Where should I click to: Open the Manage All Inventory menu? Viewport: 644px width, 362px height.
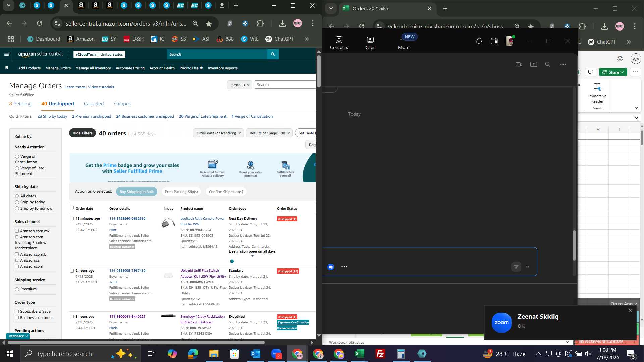point(93,68)
